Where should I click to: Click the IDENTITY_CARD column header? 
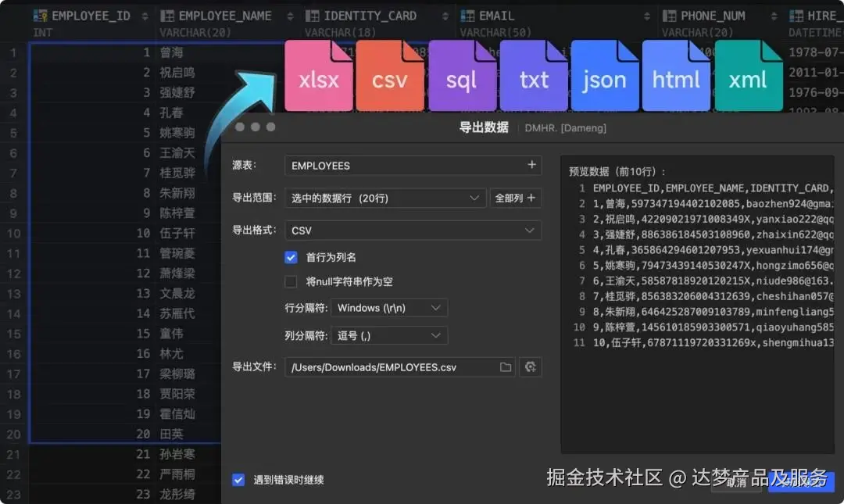[x=370, y=16]
